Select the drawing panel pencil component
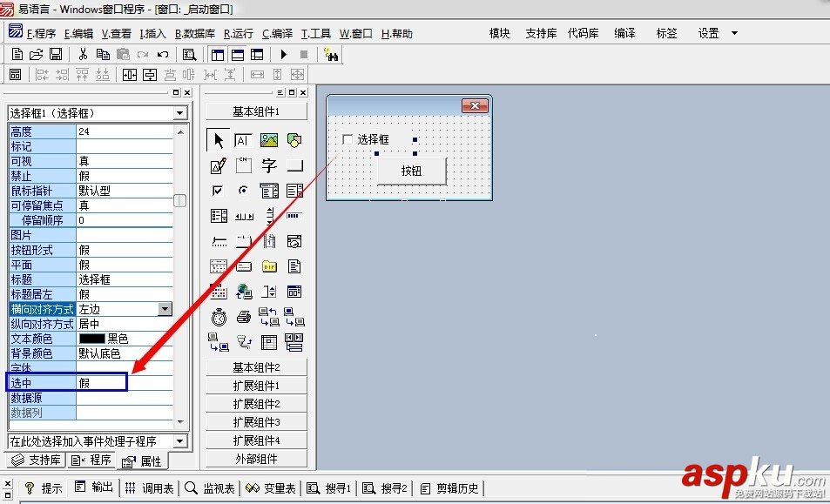The height and width of the screenshot is (504, 830). 218,165
